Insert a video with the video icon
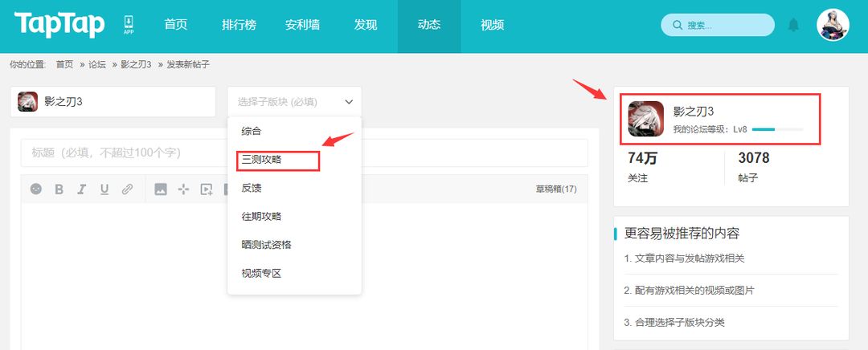 pyautogui.click(x=207, y=189)
